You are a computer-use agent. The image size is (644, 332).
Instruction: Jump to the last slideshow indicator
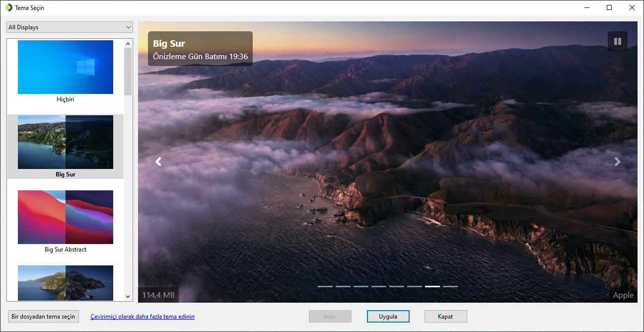click(450, 286)
